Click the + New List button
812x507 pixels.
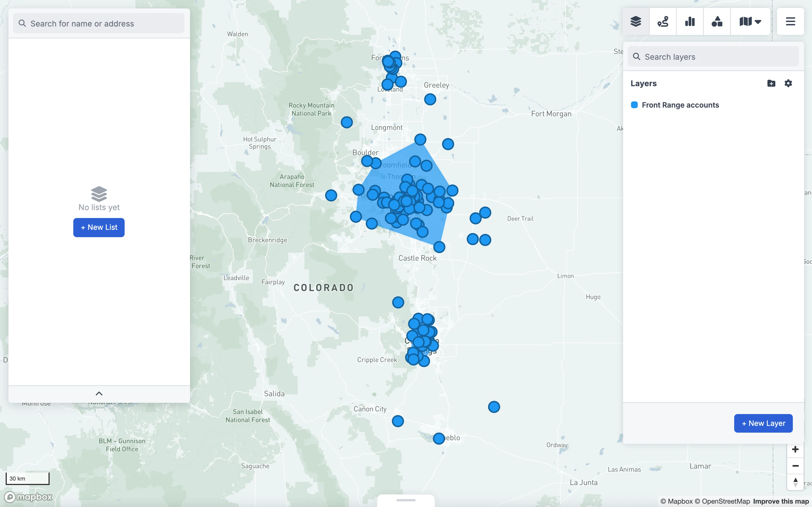(x=99, y=227)
